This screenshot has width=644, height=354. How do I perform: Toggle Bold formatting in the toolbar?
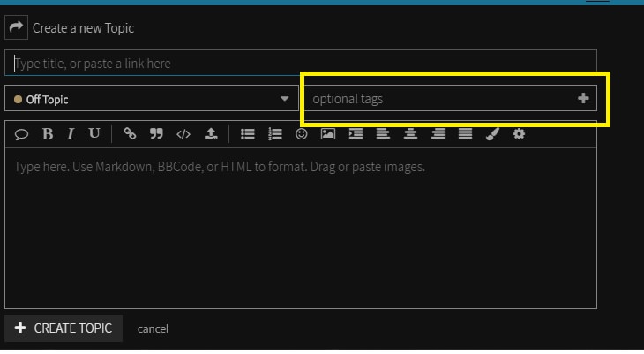[48, 133]
